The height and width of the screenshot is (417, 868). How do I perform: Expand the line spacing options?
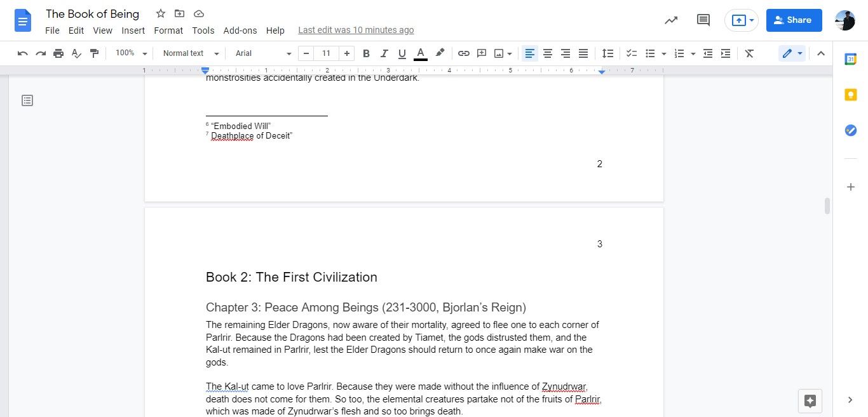607,53
